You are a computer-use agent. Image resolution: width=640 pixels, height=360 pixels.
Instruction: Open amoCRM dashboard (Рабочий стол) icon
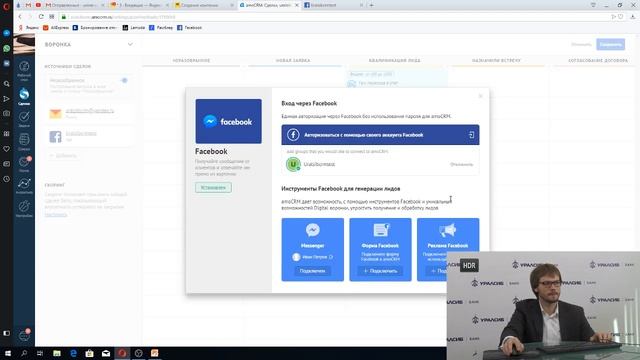tap(24, 67)
